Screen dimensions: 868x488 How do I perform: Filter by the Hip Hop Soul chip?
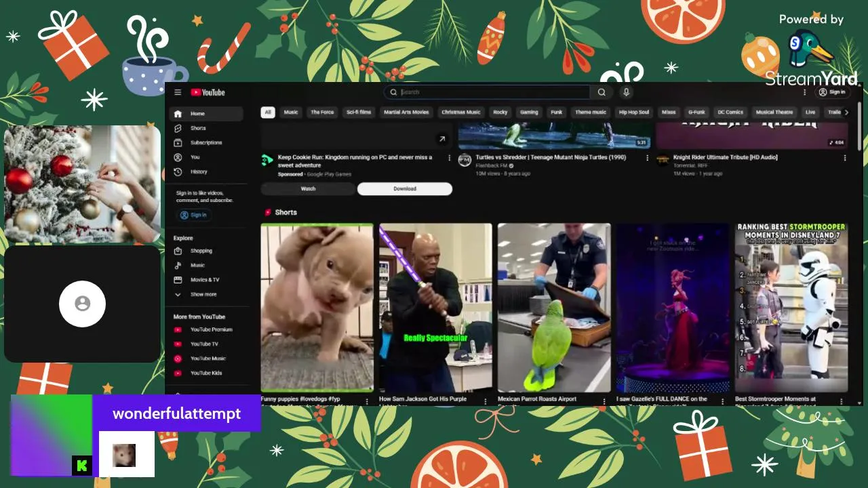634,113
